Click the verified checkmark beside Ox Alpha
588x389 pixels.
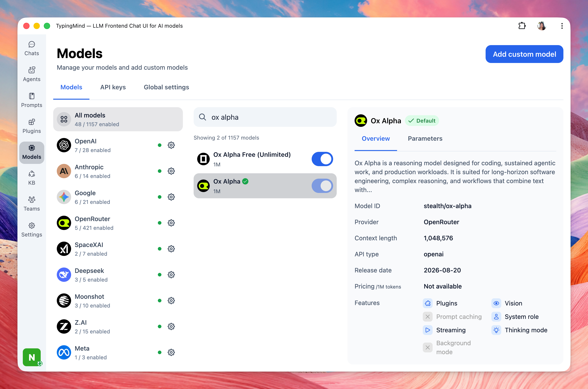pyautogui.click(x=245, y=181)
